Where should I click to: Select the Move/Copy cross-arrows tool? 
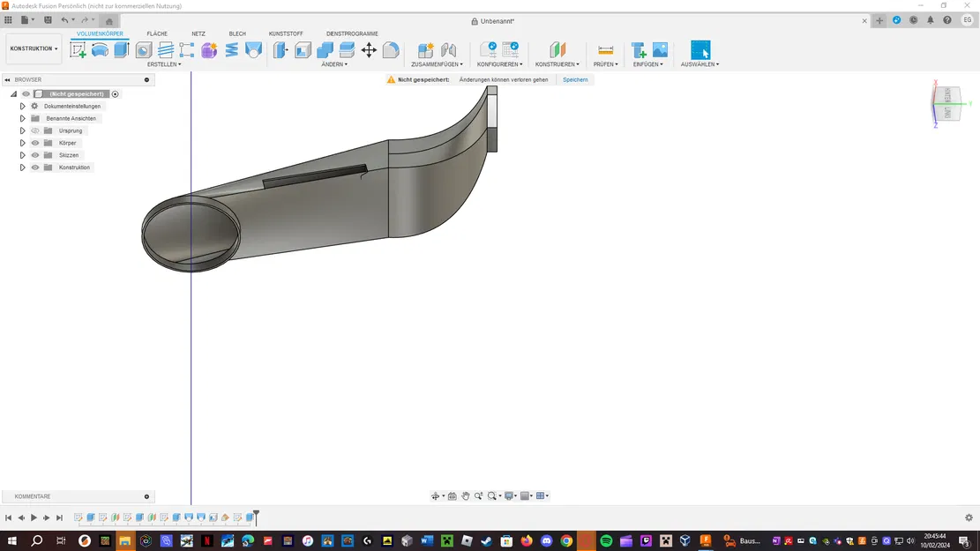[x=369, y=50]
